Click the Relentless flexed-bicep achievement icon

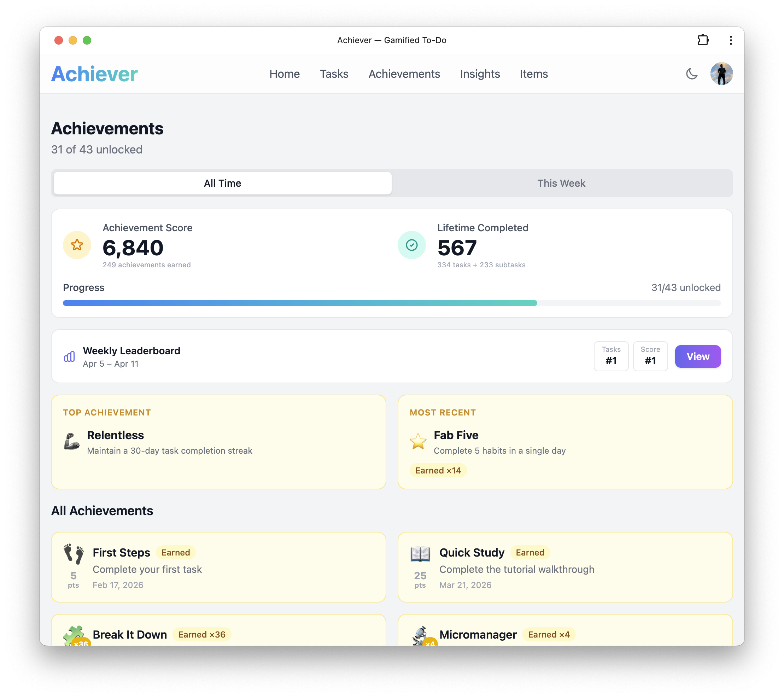pos(73,442)
